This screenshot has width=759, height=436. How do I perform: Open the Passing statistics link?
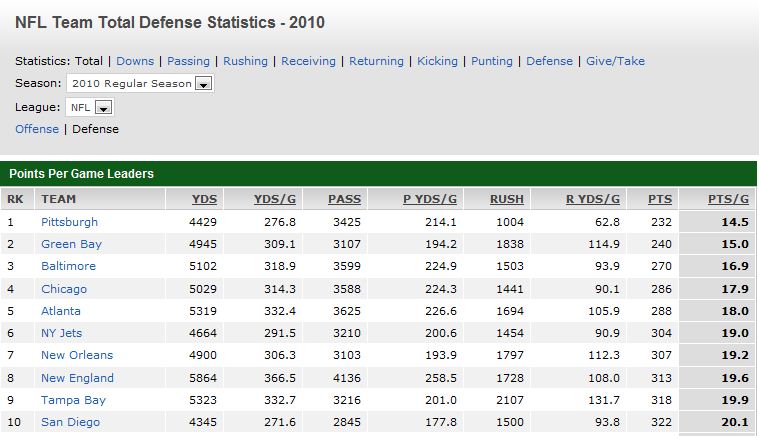[x=188, y=61]
